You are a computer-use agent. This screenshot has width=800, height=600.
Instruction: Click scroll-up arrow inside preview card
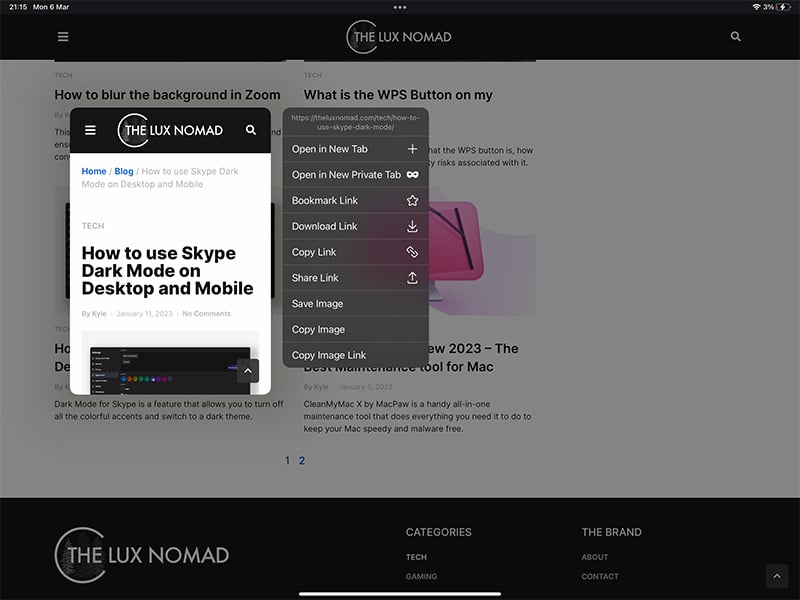(247, 371)
